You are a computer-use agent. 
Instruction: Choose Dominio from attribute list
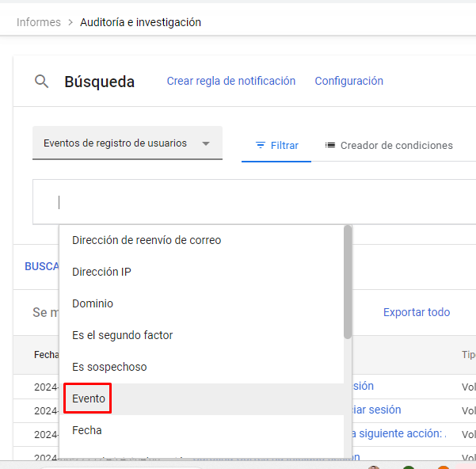202,303
